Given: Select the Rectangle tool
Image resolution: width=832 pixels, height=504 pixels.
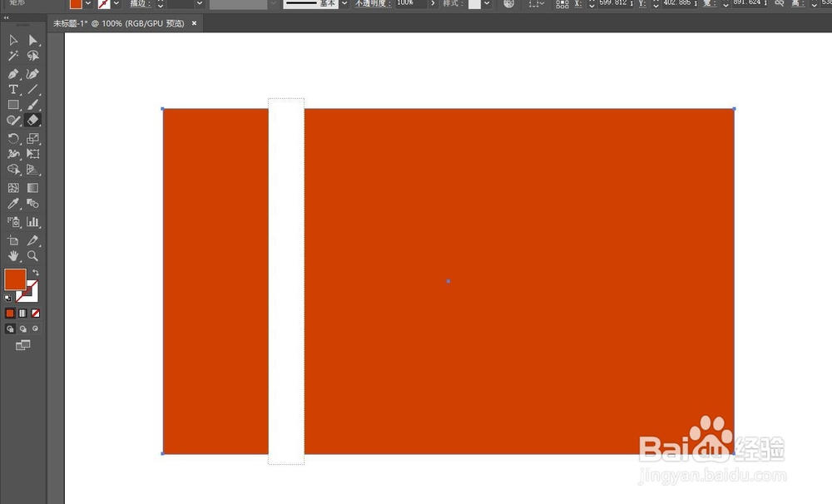Looking at the screenshot, I should click(13, 105).
